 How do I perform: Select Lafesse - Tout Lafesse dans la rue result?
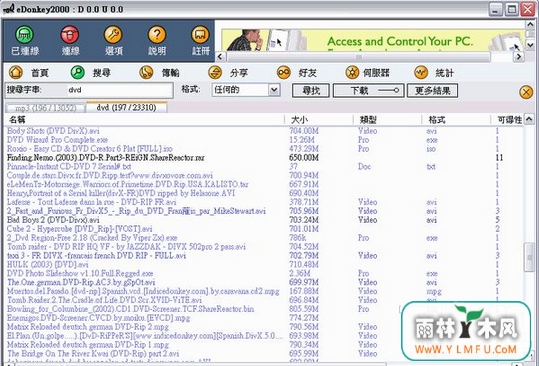(92, 202)
